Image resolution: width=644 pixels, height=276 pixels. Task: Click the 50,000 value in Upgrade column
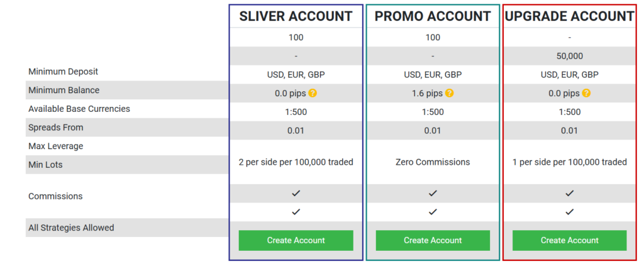[x=569, y=56]
